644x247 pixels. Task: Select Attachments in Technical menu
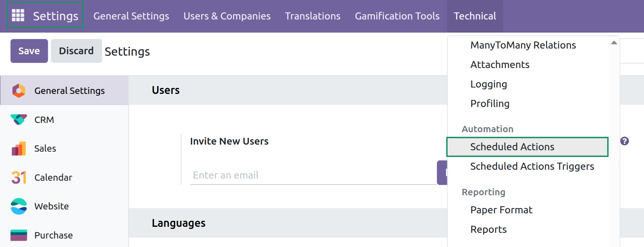[500, 64]
